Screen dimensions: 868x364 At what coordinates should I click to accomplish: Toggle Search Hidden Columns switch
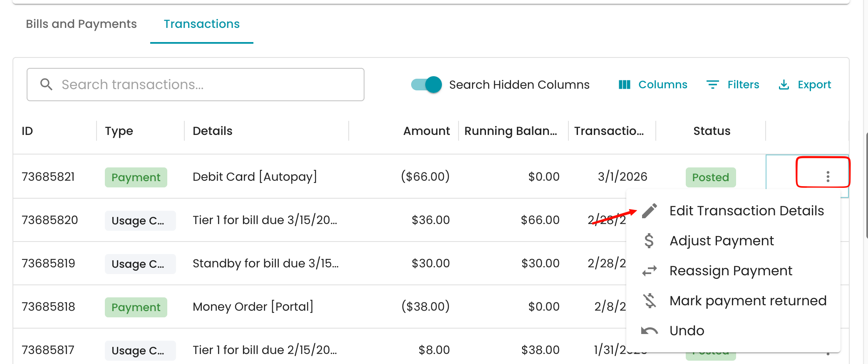(426, 85)
